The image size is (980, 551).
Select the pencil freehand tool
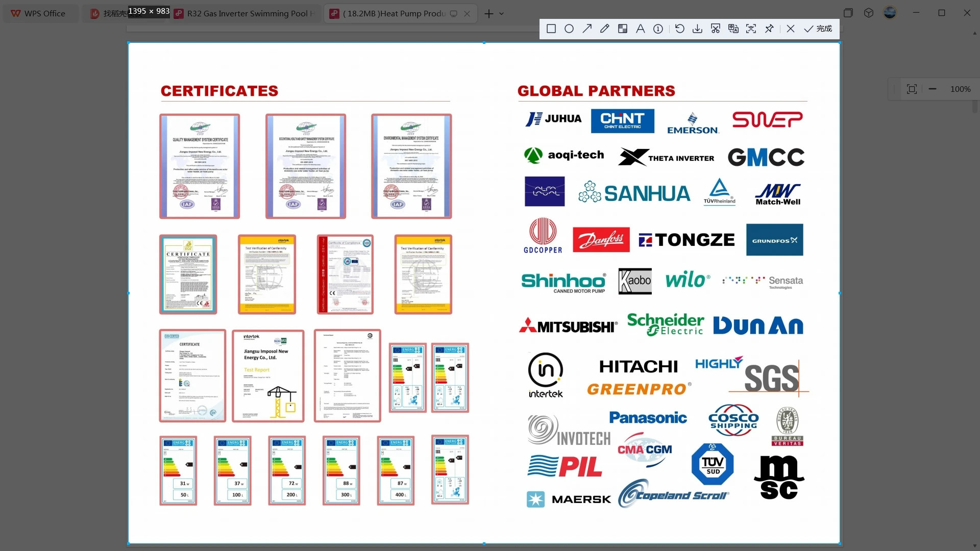coord(605,29)
